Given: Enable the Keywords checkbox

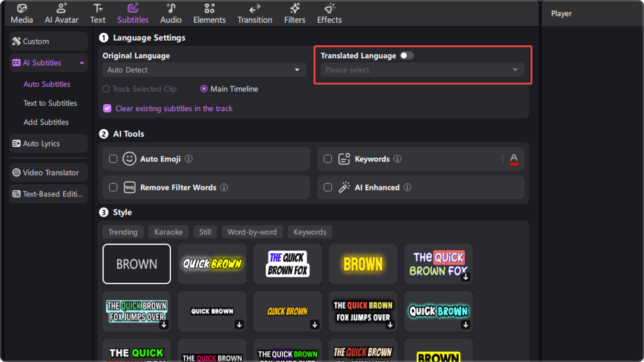Looking at the screenshot, I should point(328,159).
